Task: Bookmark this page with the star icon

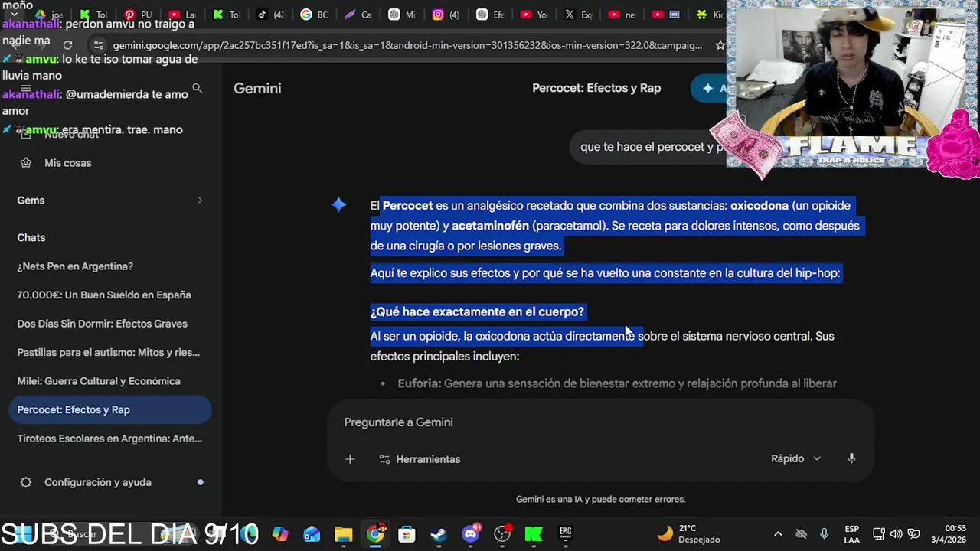Action: pos(720,45)
